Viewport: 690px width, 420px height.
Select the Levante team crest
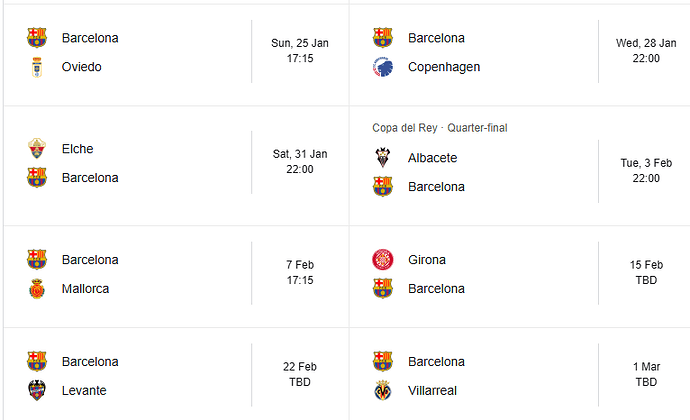click(x=37, y=390)
